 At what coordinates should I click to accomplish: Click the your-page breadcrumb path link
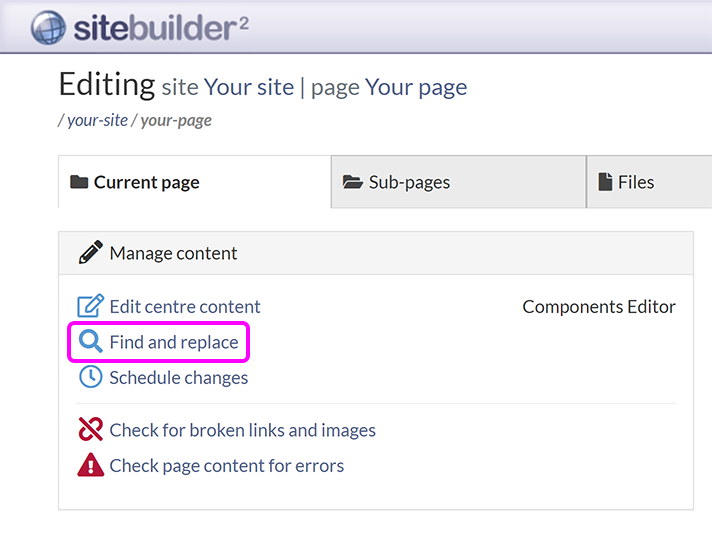tap(176, 120)
